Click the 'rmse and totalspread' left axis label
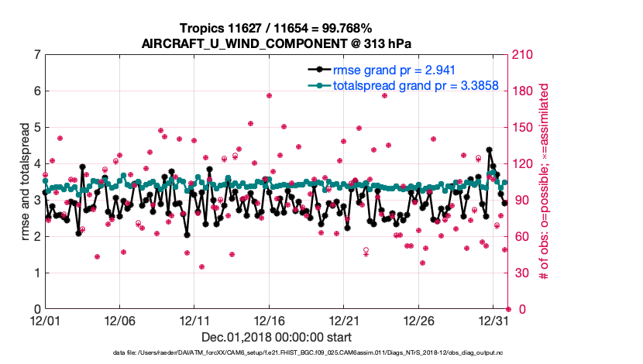This screenshot has height=364, width=643. (25, 182)
